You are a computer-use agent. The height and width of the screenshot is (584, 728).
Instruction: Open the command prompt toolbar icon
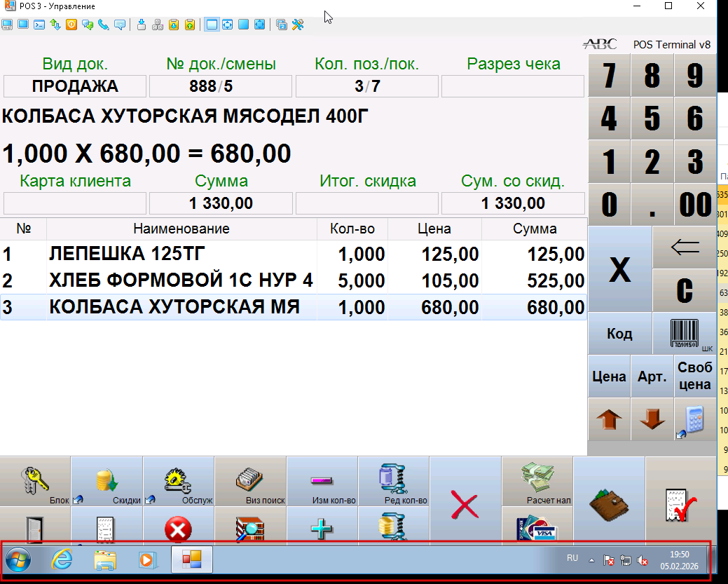coord(39,25)
